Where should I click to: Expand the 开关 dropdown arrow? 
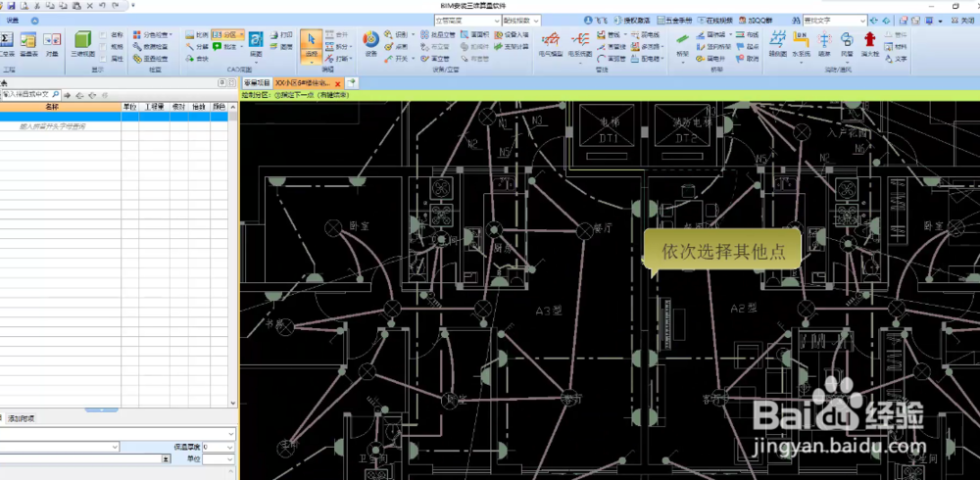[x=414, y=59]
